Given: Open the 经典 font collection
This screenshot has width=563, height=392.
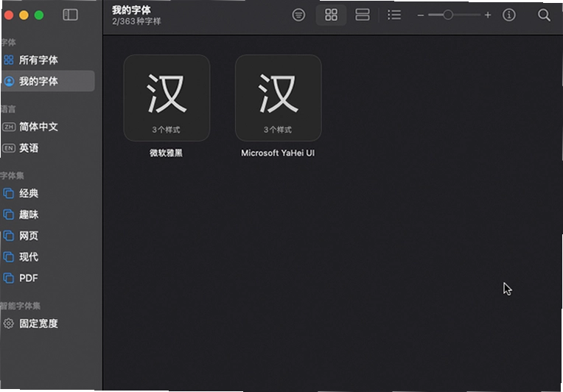Looking at the screenshot, I should [x=48, y=194].
